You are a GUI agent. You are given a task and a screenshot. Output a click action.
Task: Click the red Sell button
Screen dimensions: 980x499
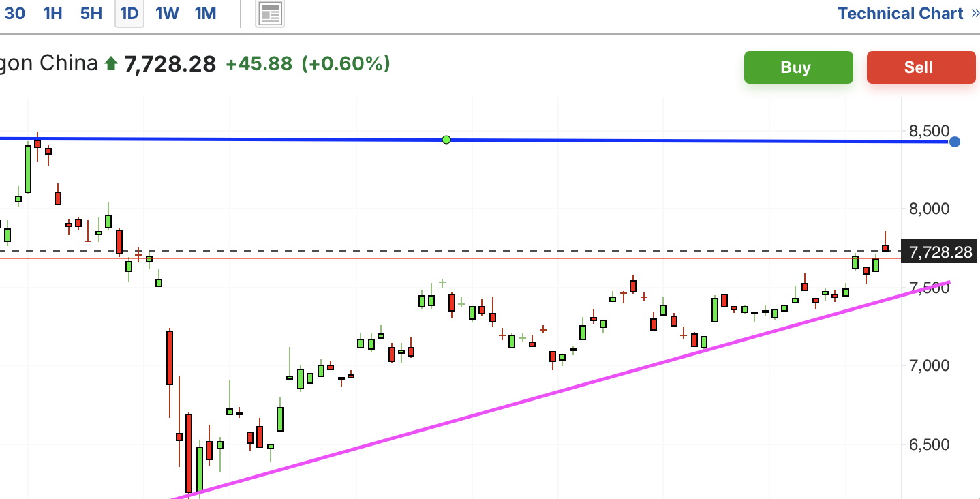point(921,67)
